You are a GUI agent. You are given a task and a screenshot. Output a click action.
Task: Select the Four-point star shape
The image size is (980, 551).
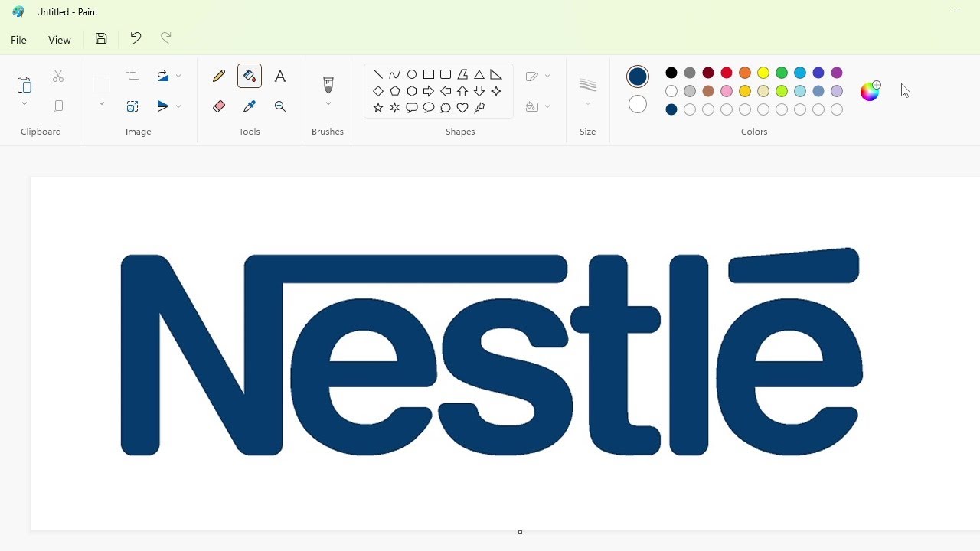[x=496, y=91]
